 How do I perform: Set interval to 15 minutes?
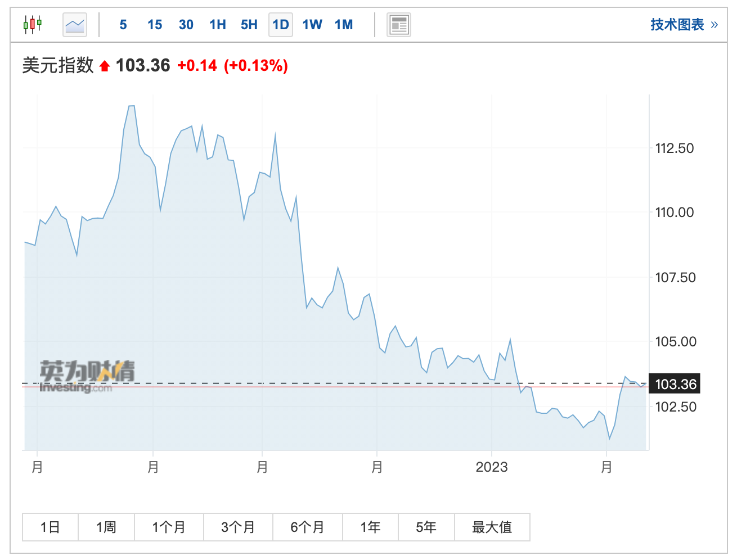pyautogui.click(x=155, y=25)
